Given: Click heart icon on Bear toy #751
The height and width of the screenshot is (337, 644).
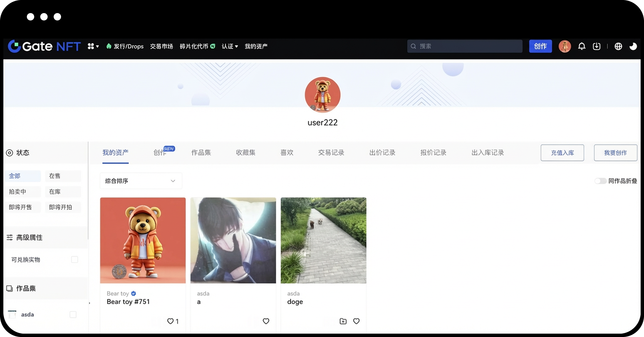Looking at the screenshot, I should tap(170, 321).
